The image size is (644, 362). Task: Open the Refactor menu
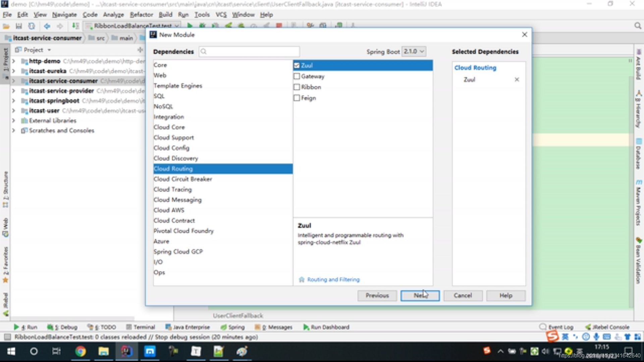(141, 15)
